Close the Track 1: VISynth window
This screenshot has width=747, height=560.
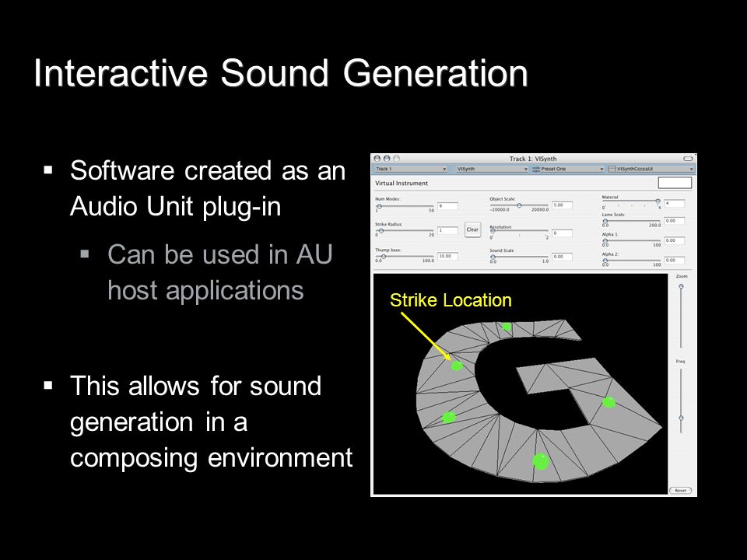pyautogui.click(x=377, y=159)
